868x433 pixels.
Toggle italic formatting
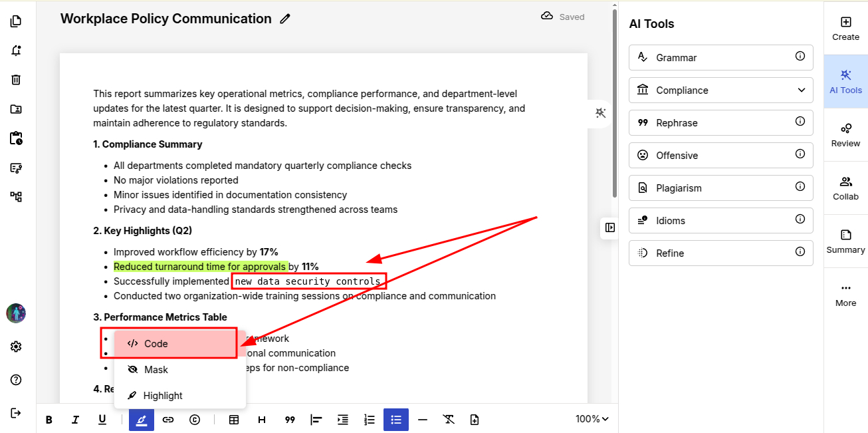coord(75,420)
